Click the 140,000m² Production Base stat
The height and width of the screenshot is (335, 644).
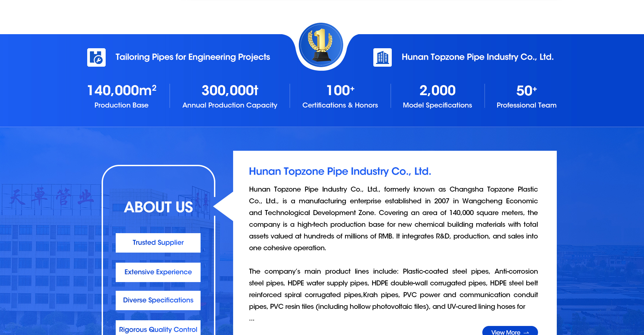[121, 96]
